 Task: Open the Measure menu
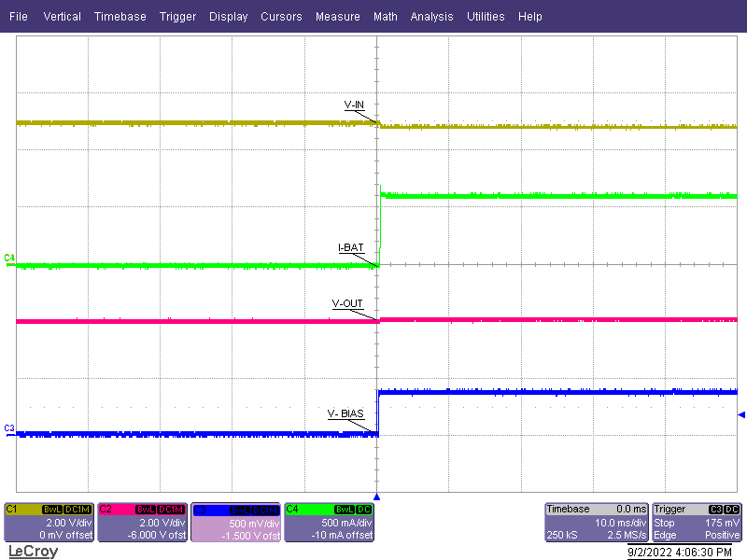(337, 16)
